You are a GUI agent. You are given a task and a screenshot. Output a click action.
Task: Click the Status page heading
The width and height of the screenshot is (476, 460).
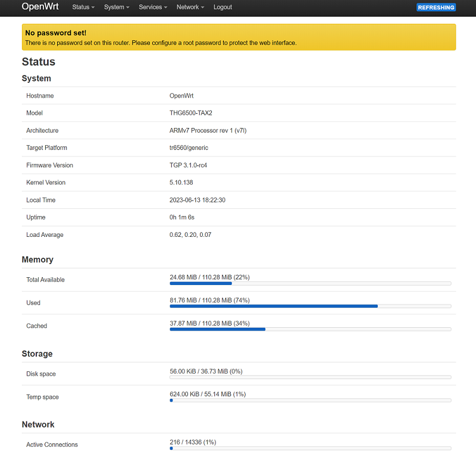(38, 62)
